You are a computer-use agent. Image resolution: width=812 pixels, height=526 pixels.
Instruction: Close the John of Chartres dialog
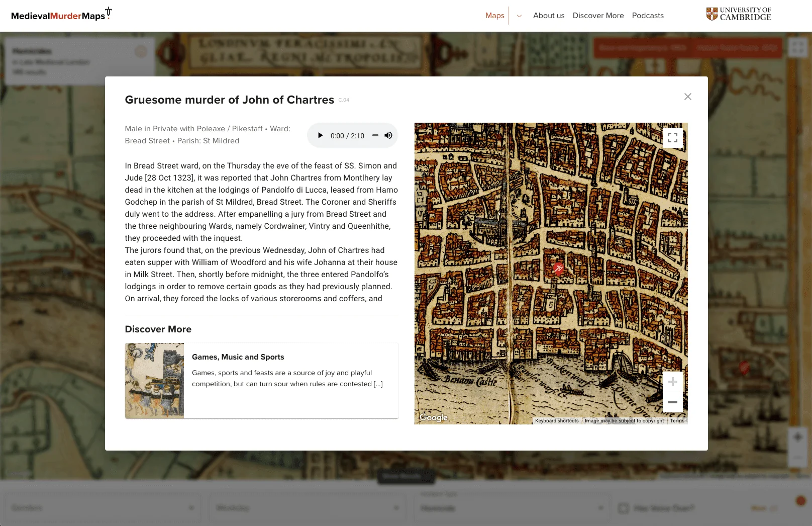coord(688,97)
